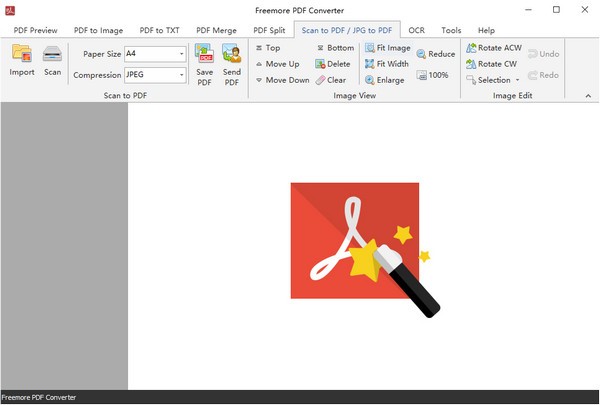Send image to Bottom

click(x=336, y=48)
